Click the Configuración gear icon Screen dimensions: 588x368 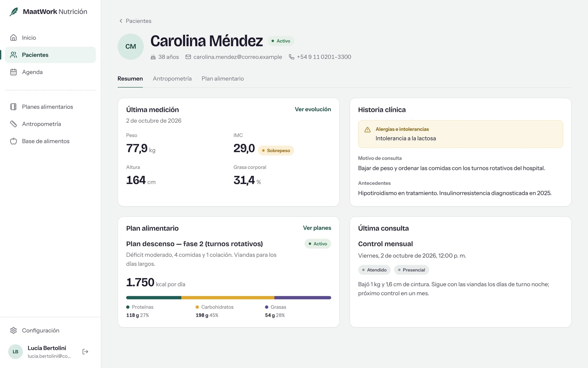[x=13, y=330]
